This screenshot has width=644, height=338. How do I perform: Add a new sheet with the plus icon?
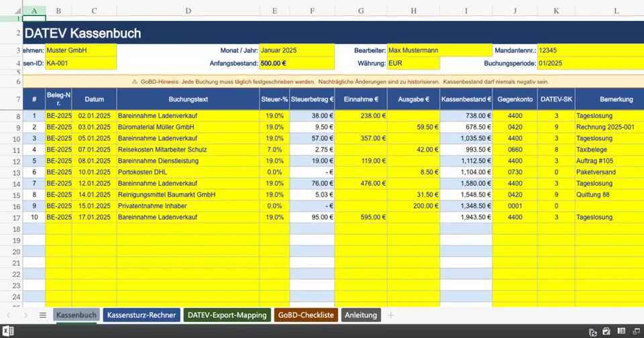point(391,315)
